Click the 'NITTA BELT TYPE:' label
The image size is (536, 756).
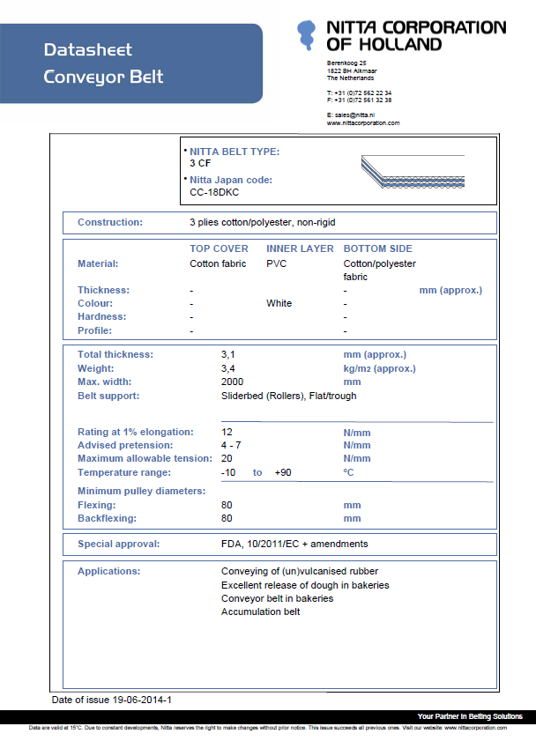[x=234, y=152]
